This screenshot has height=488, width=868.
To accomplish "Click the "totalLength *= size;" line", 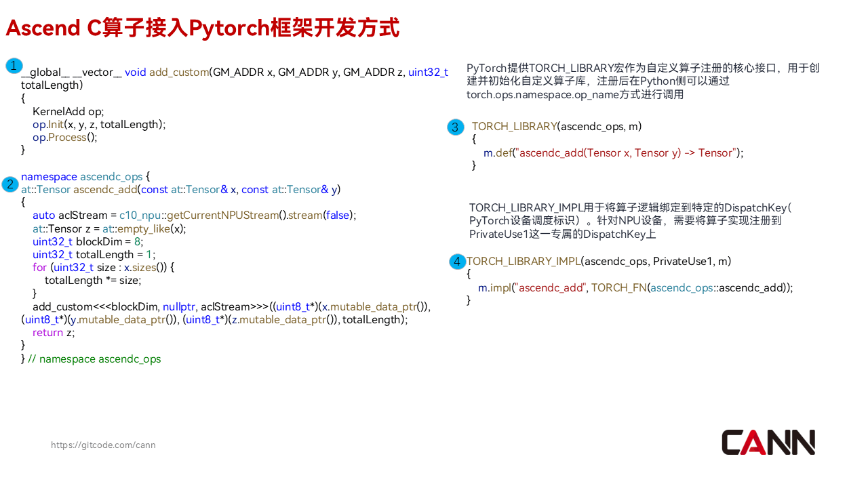I will 93,280.
